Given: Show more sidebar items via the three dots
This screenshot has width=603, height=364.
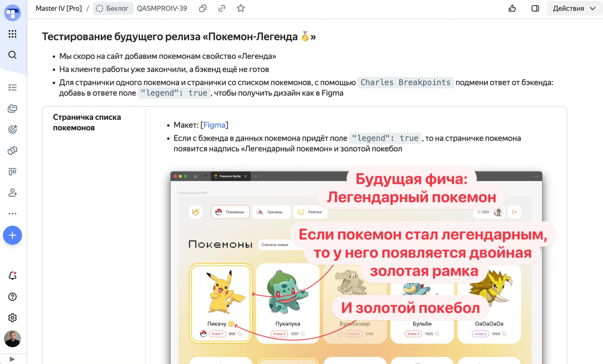Looking at the screenshot, I should pos(12,214).
